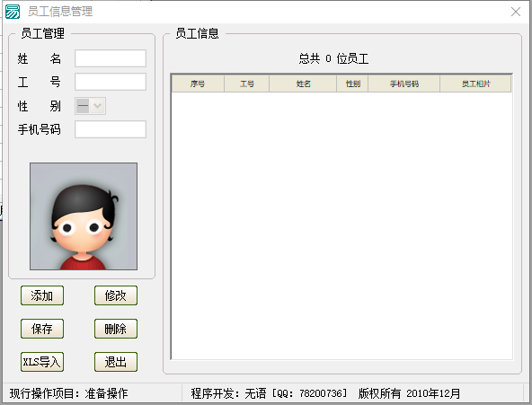Viewport: 532px width, 405px height.
Task: Click the 性别 column header in table
Action: click(x=352, y=84)
